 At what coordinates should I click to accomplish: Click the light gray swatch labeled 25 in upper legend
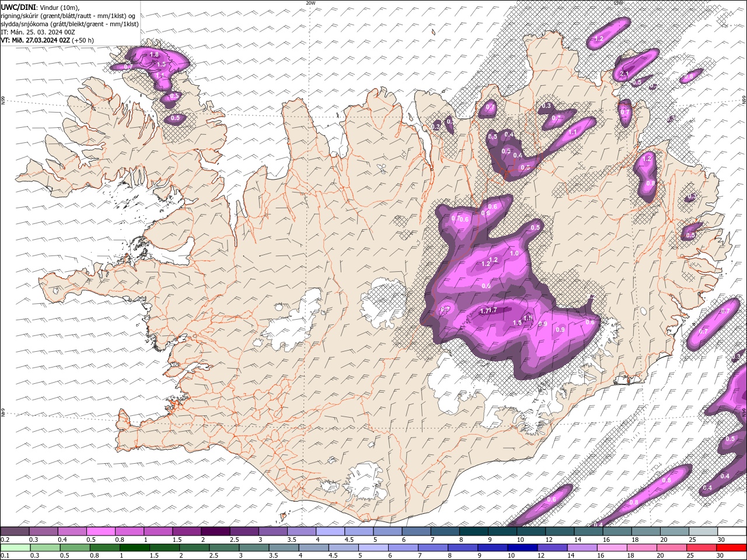tap(703, 531)
